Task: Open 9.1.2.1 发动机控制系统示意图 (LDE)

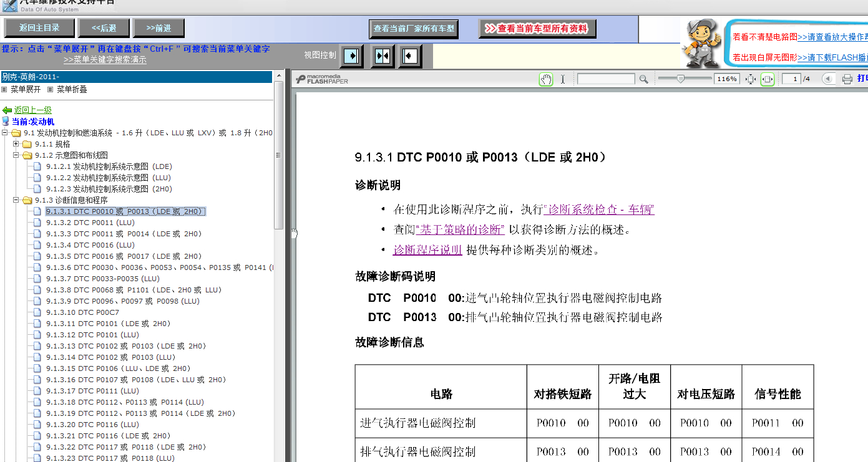Action: pos(109,166)
